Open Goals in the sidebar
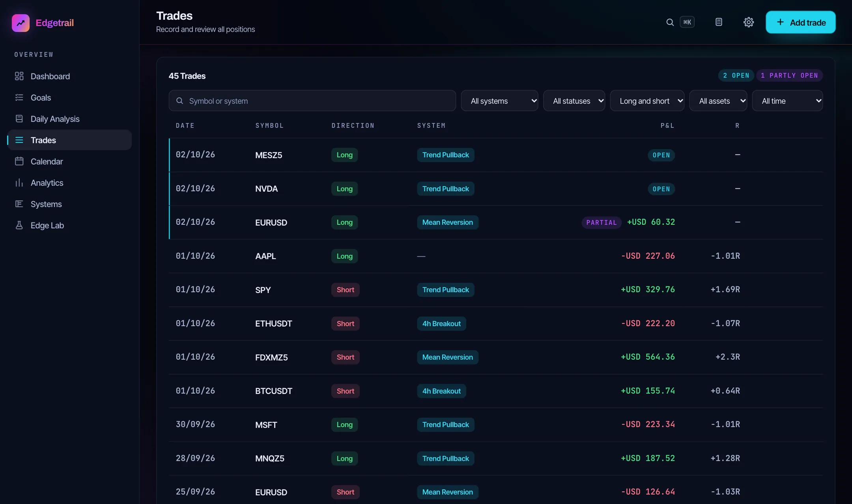Image resolution: width=852 pixels, height=504 pixels. (x=70, y=97)
